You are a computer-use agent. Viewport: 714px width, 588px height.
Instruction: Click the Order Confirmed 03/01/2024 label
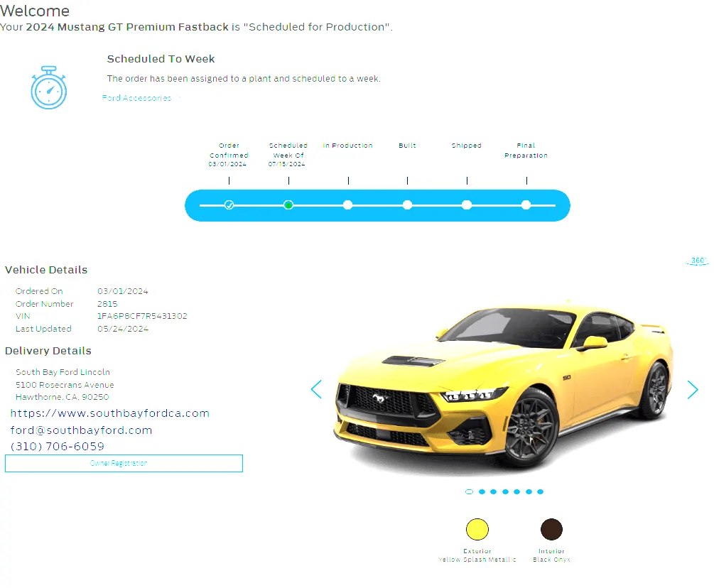pos(229,155)
